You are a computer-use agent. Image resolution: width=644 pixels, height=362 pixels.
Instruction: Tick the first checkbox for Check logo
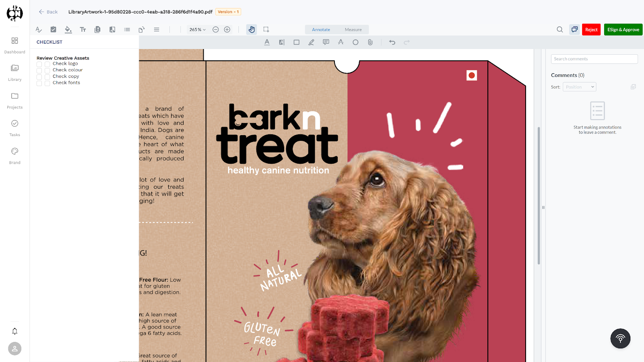pyautogui.click(x=39, y=64)
